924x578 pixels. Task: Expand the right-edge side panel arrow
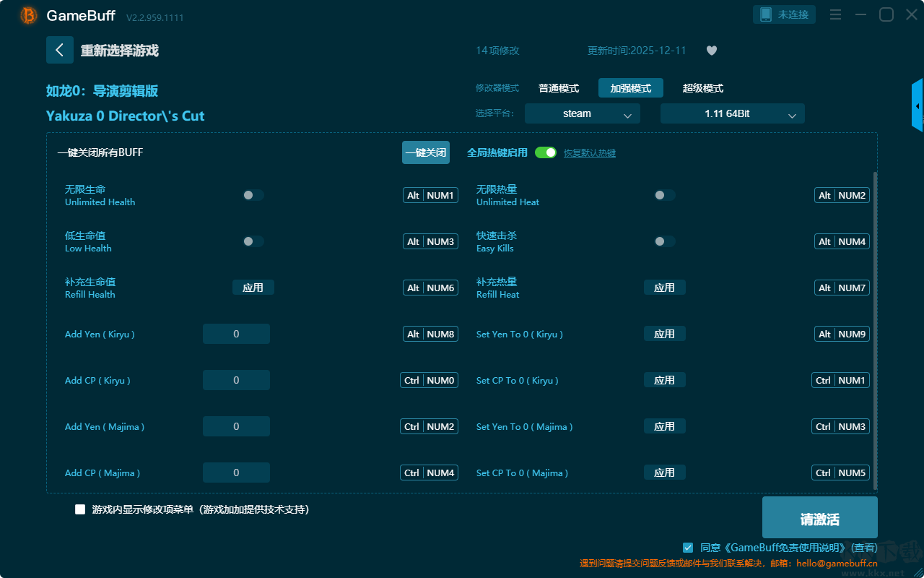(x=918, y=106)
